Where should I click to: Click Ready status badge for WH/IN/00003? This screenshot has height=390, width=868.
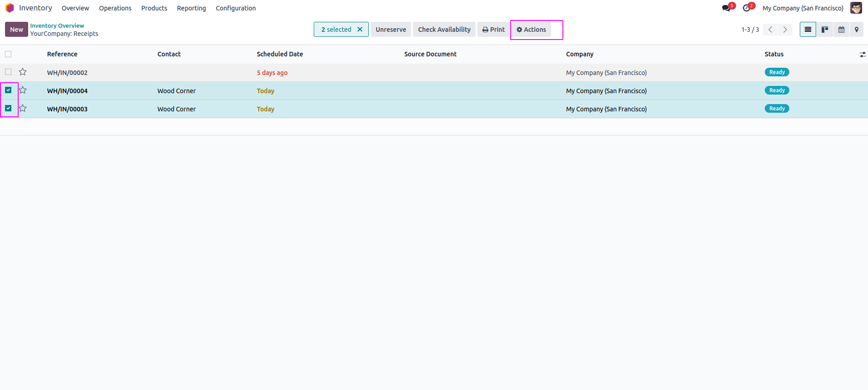coord(777,109)
